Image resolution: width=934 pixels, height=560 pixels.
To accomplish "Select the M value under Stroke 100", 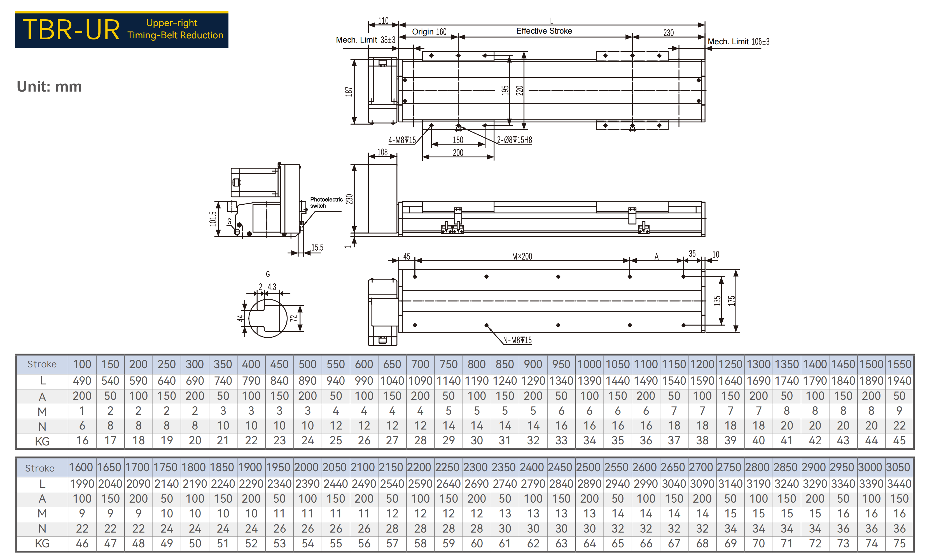I will 82,410.
